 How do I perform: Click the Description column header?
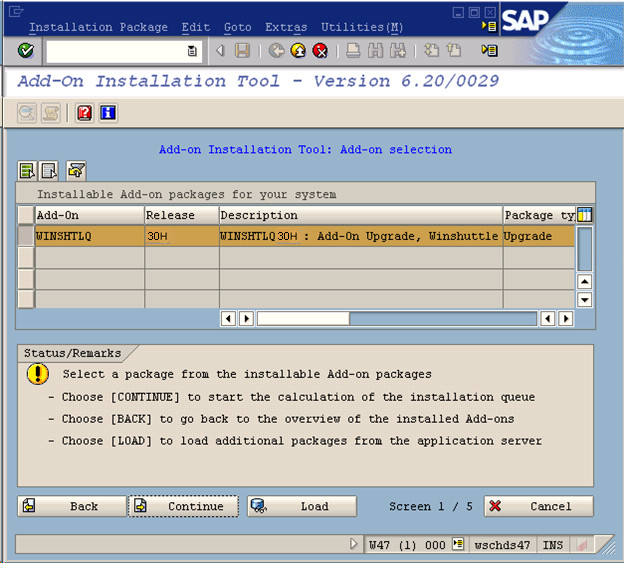click(361, 215)
